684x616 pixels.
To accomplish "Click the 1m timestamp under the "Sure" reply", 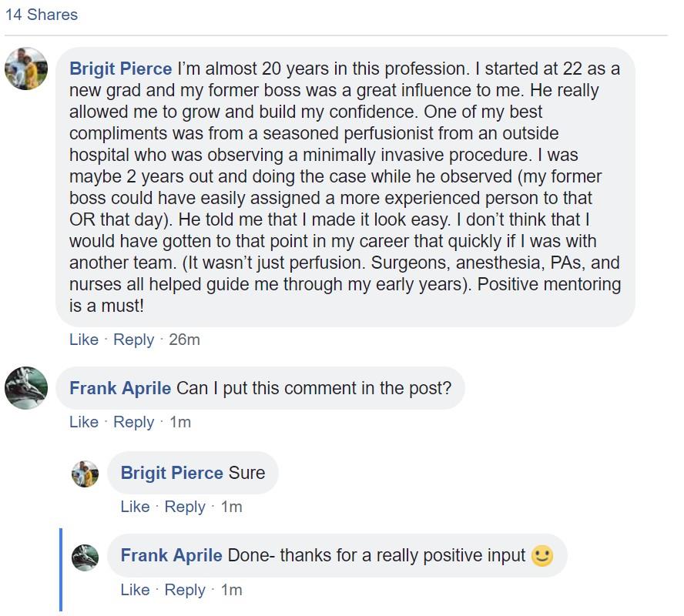I will (231, 507).
